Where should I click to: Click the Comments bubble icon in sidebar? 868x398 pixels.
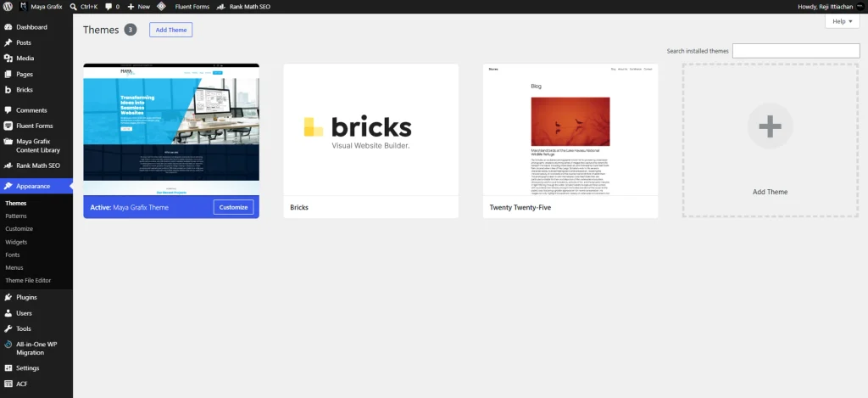tap(8, 110)
